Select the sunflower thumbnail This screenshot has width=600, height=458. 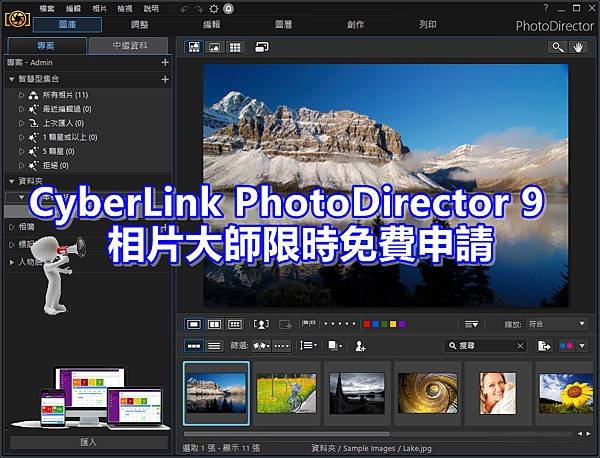tap(566, 393)
